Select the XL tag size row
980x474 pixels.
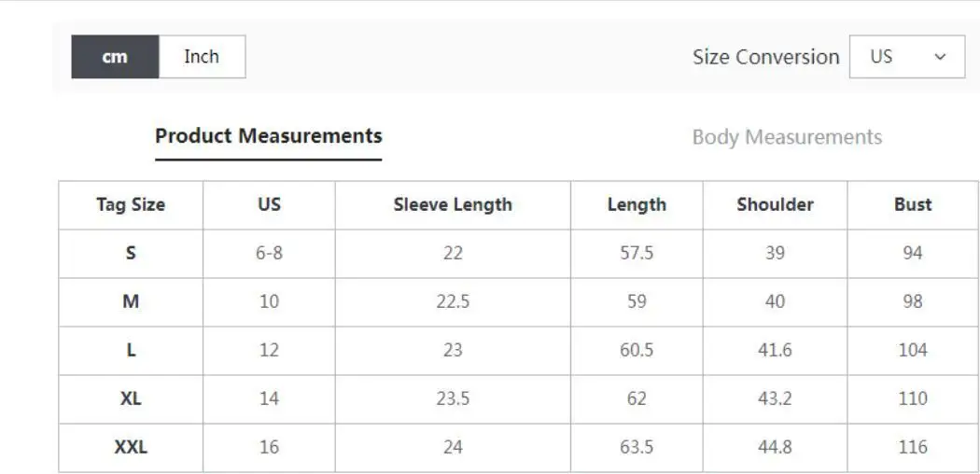[x=131, y=398]
